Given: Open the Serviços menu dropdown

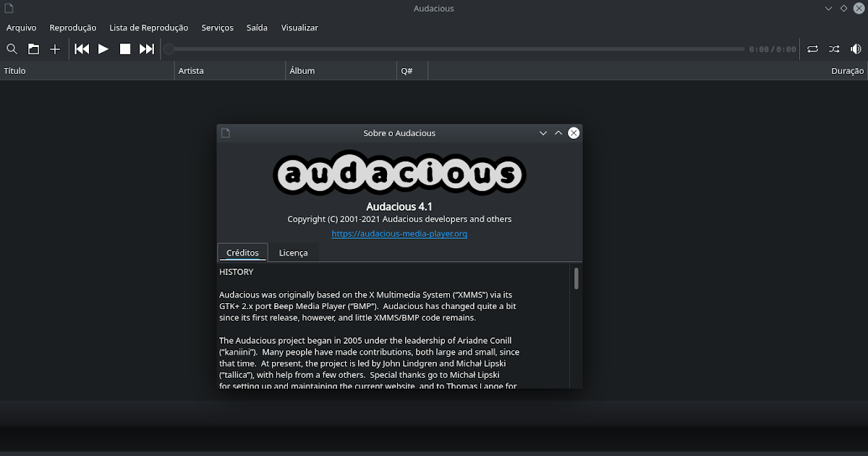Looking at the screenshot, I should [217, 28].
